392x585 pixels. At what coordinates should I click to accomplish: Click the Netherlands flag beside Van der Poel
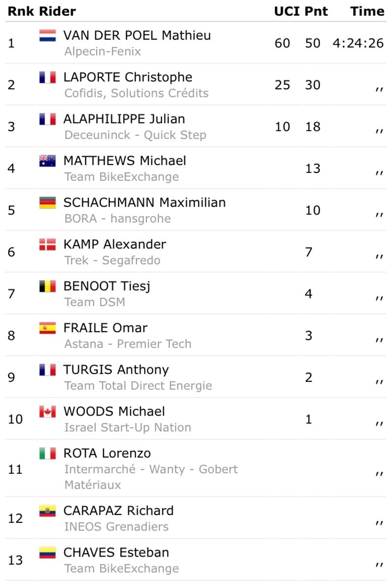coord(48,35)
